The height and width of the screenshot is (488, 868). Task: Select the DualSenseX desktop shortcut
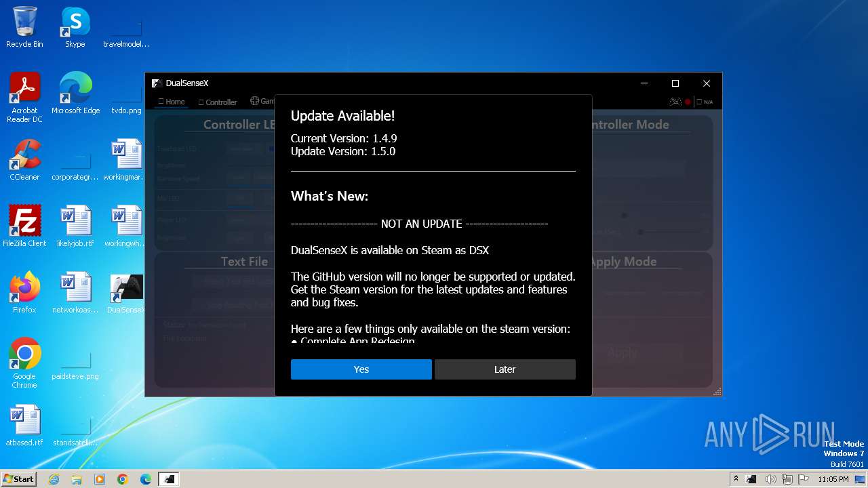pos(126,293)
